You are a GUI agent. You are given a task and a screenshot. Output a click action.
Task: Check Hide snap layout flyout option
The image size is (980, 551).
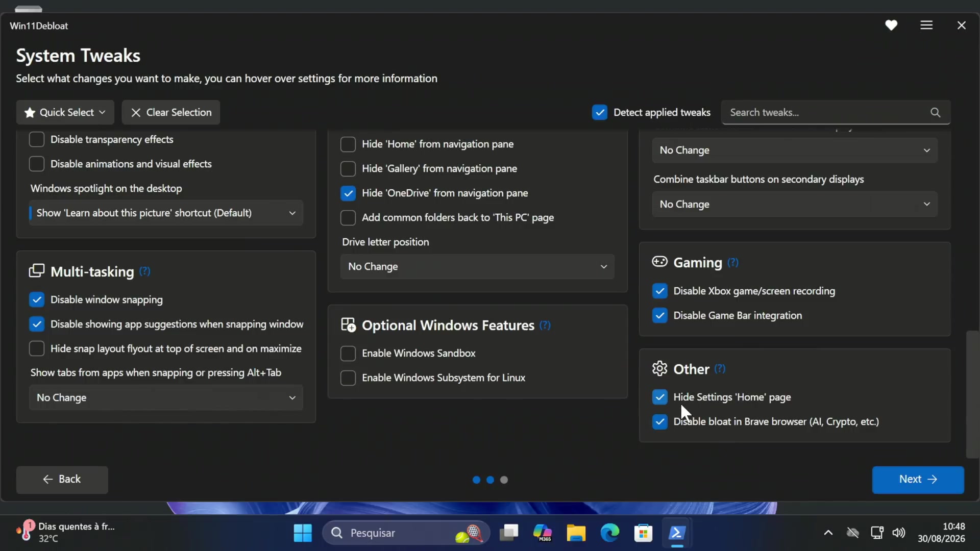coord(37,348)
